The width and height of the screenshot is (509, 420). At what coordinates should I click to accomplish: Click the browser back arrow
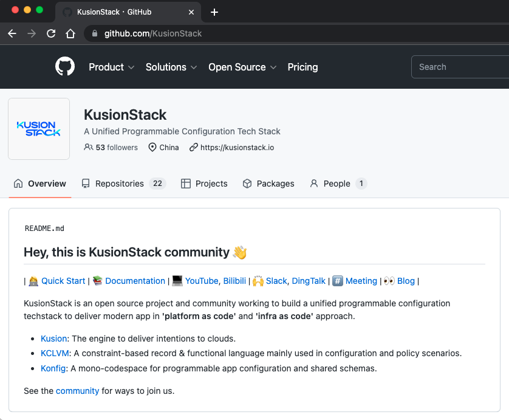[x=12, y=33]
